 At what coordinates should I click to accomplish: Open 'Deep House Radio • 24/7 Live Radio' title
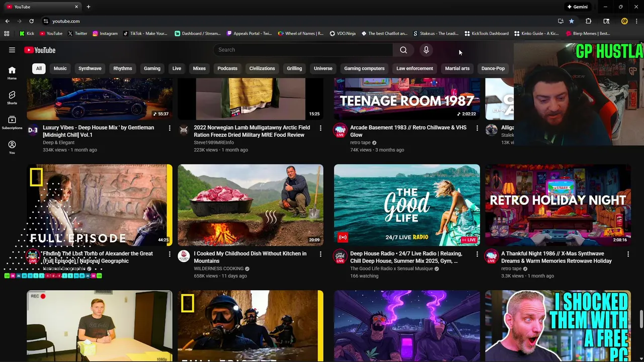pyautogui.click(x=406, y=257)
